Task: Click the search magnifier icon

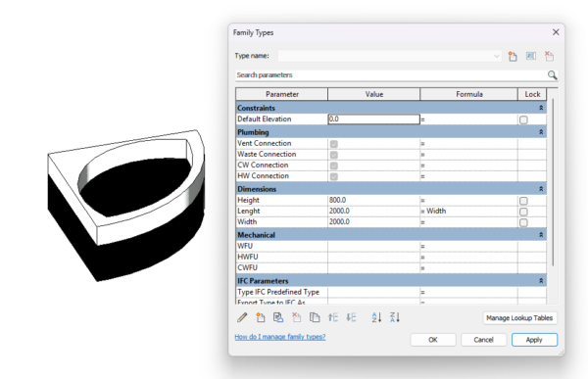Action: pyautogui.click(x=552, y=75)
